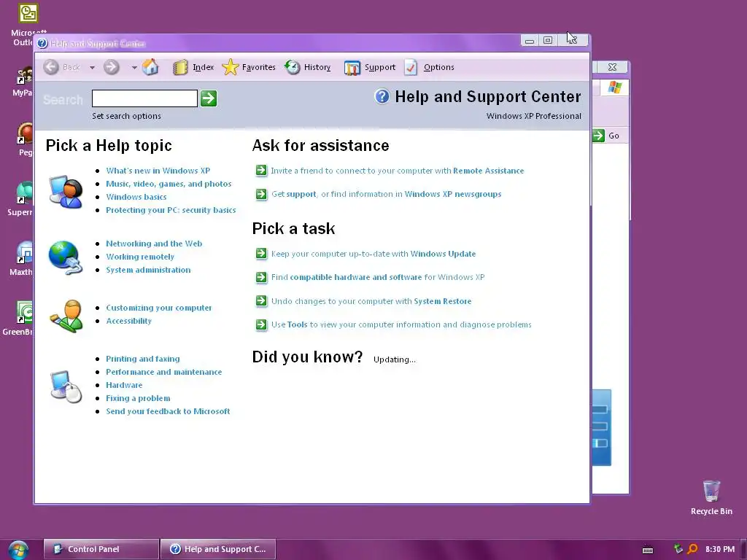The width and height of the screenshot is (747, 560).
Task: Close the background window behind Help
Action: click(612, 67)
